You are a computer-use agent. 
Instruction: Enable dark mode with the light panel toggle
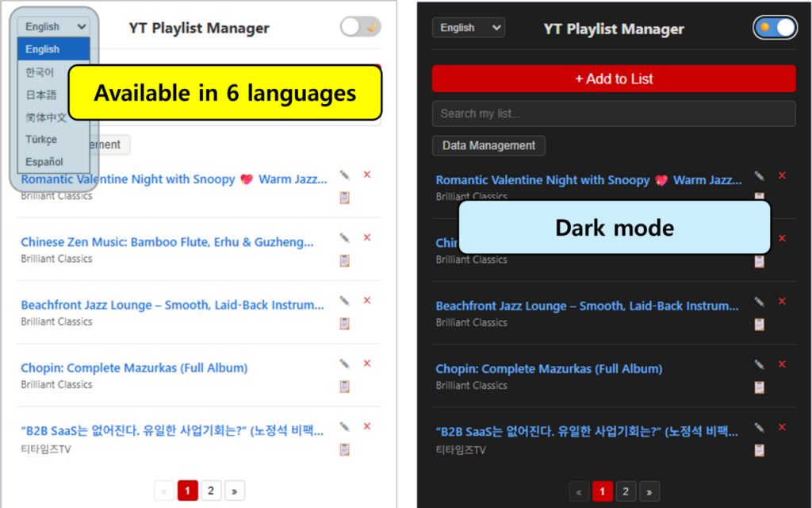360,27
